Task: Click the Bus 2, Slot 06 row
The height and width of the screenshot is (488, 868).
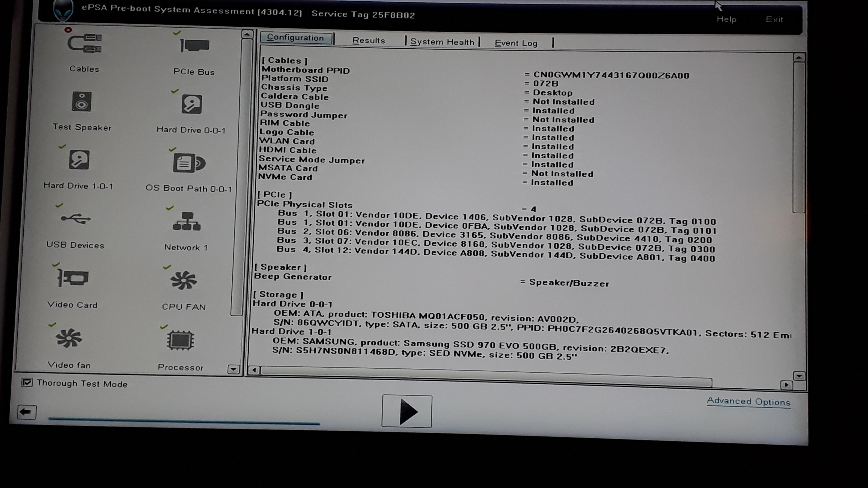Action: 494,235
